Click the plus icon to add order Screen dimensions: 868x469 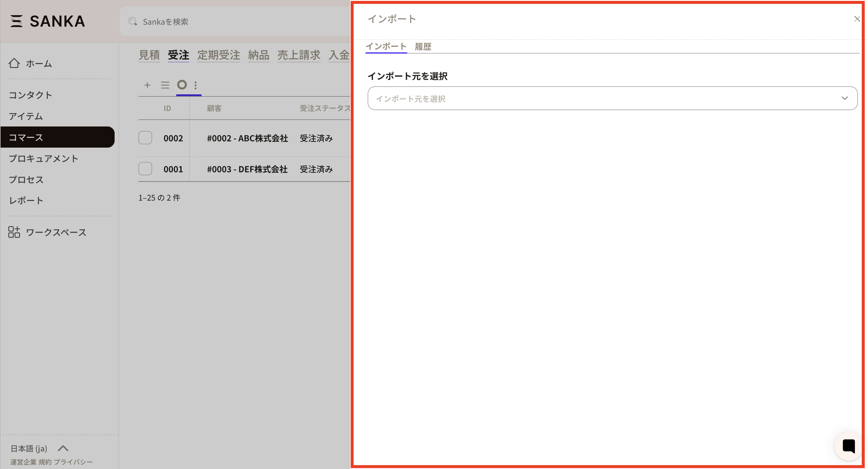[x=147, y=85]
